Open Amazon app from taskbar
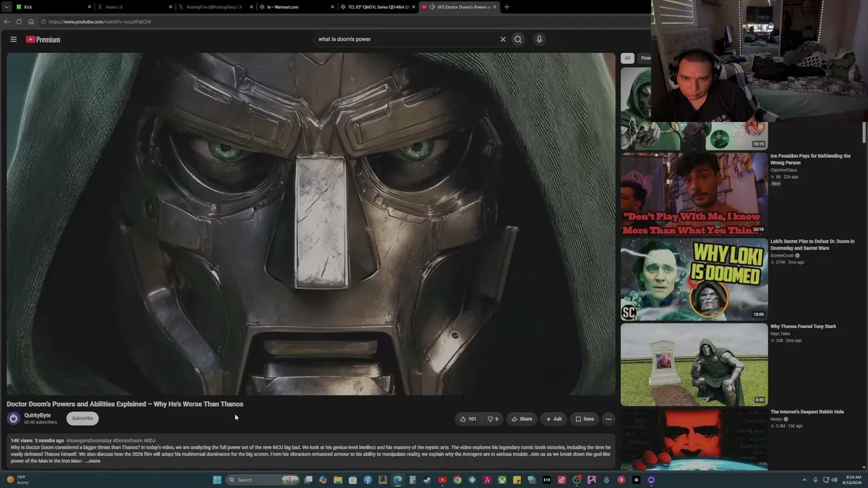The image size is (868, 488). coord(382,480)
